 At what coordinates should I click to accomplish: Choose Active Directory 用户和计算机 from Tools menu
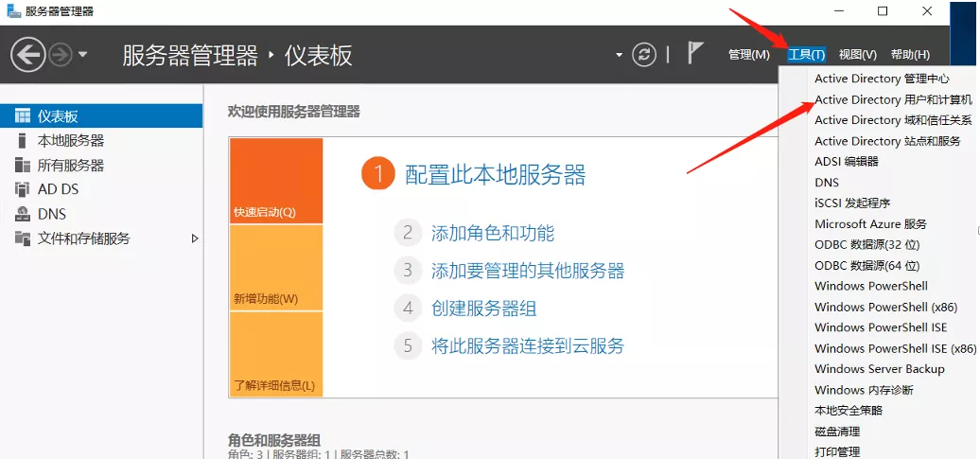point(892,99)
